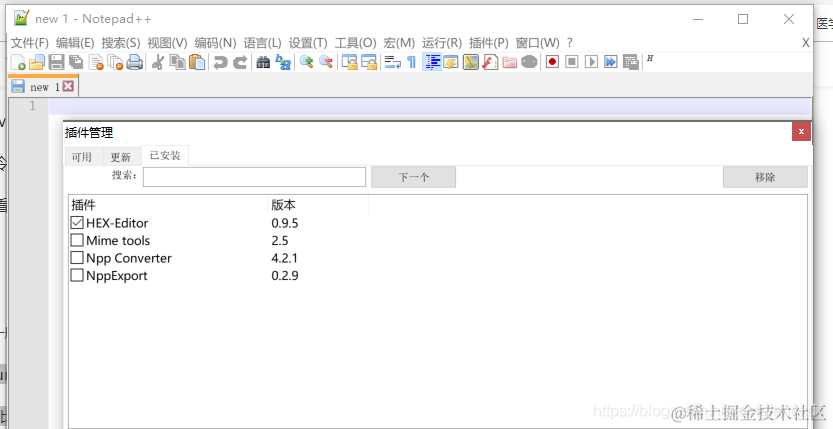Cut selection with scissors icon
This screenshot has height=429, width=833.
point(157,62)
